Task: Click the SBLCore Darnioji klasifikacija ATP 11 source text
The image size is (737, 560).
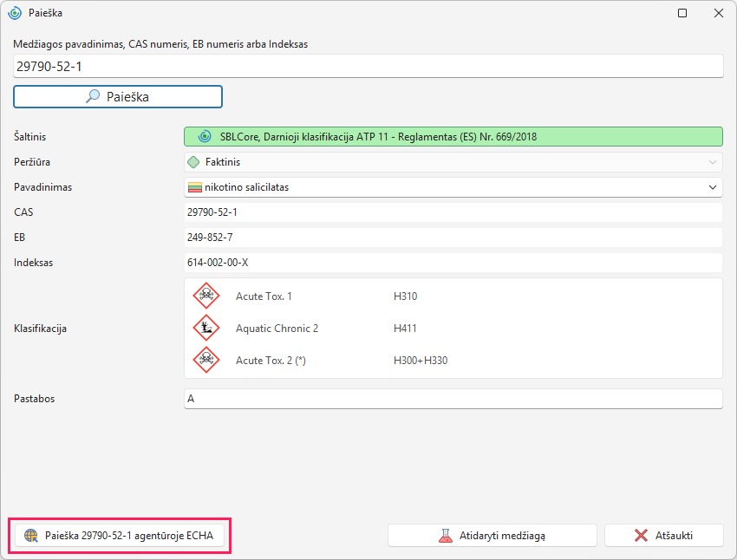Action: [x=378, y=137]
